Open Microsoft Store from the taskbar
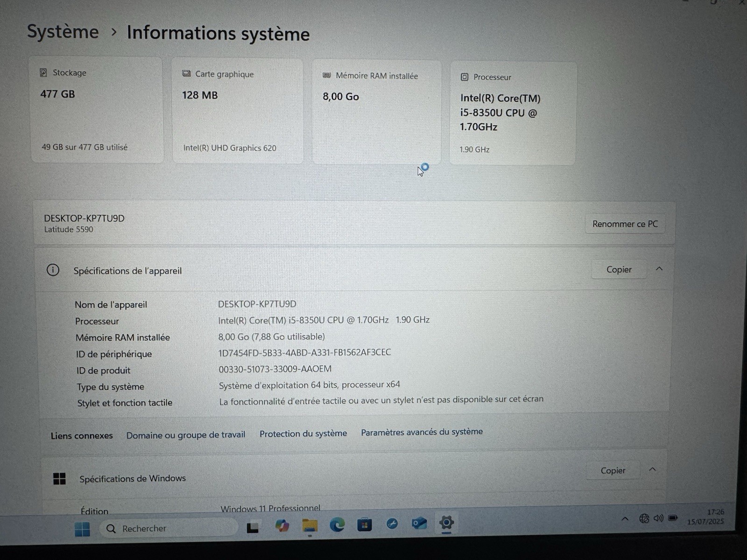The image size is (747, 560). 364,525
